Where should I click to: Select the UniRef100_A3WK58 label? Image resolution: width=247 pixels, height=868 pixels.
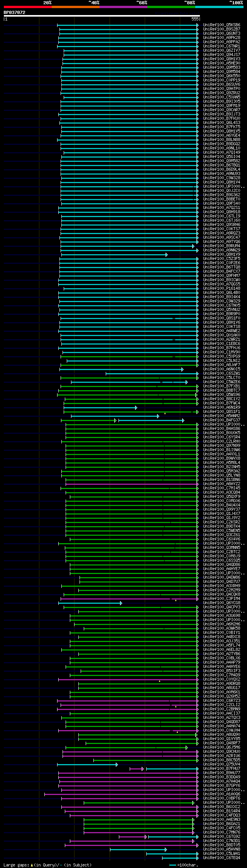click(222, 628)
